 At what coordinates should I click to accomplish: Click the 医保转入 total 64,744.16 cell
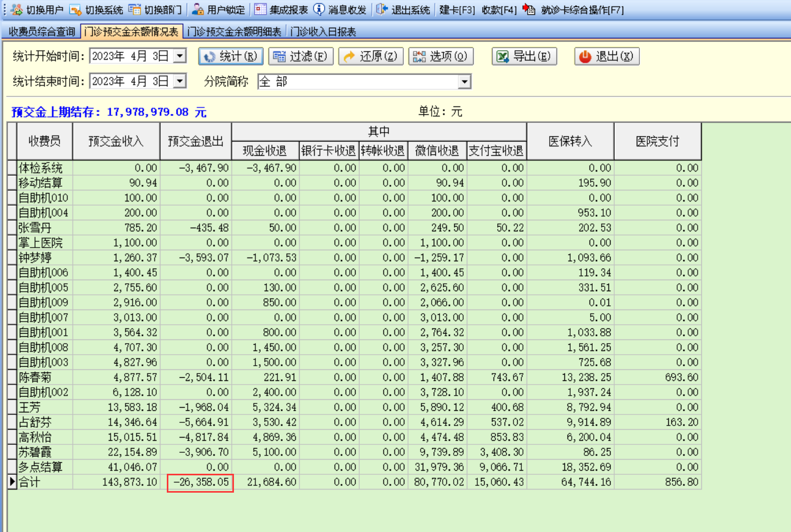(x=570, y=482)
